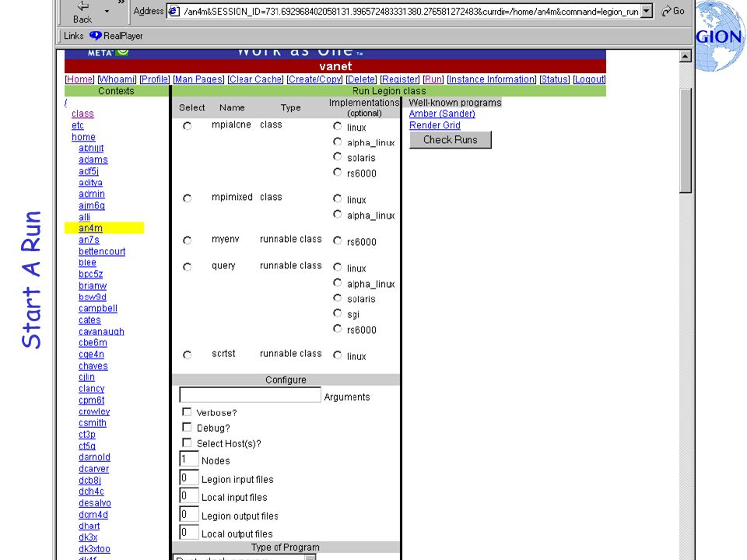Click the Arguments text field
This screenshot has width=747, height=560.
coord(250,395)
